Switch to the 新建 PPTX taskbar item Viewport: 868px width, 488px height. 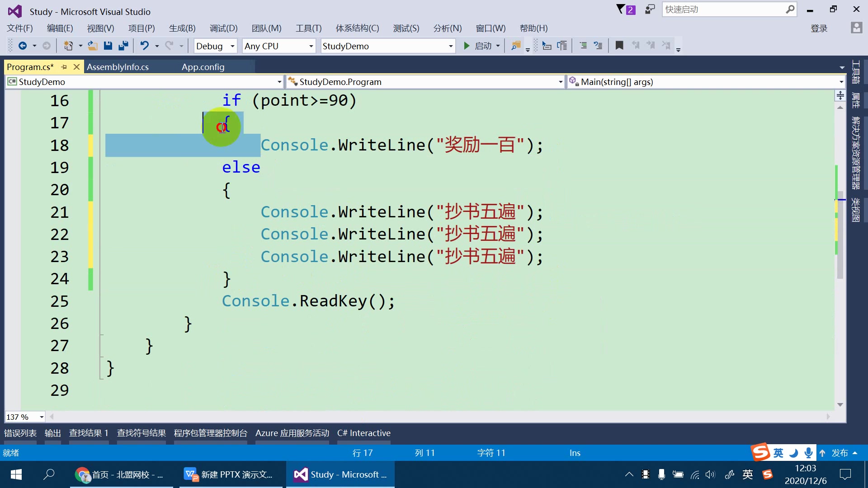(x=231, y=474)
